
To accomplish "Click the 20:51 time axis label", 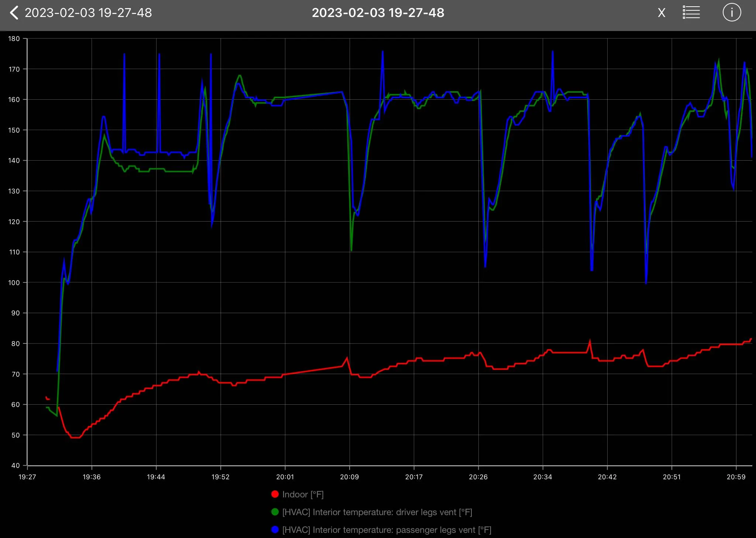I will point(672,477).
